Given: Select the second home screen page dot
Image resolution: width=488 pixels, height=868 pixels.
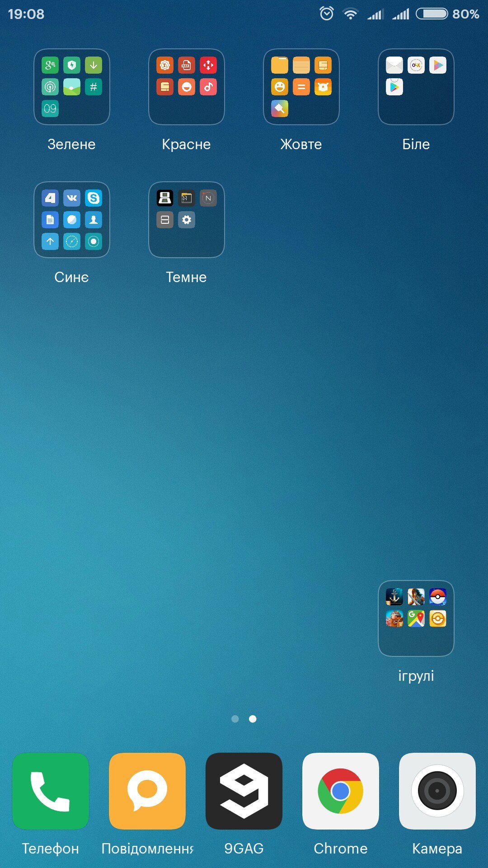Looking at the screenshot, I should 253,719.
